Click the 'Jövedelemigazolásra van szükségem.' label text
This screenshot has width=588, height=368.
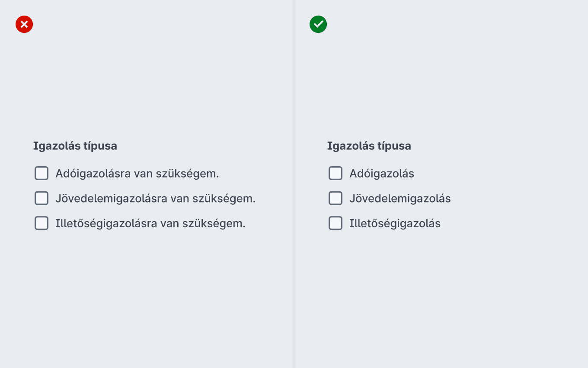click(156, 199)
